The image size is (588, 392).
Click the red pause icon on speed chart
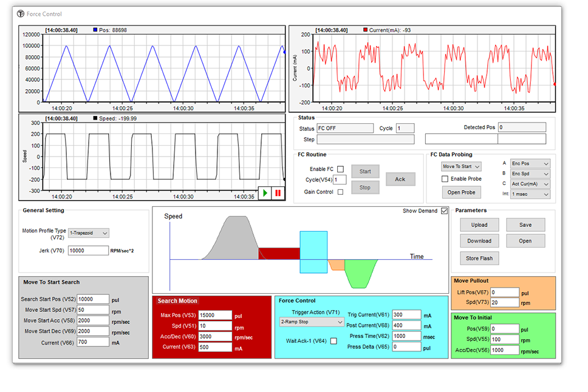coord(278,193)
